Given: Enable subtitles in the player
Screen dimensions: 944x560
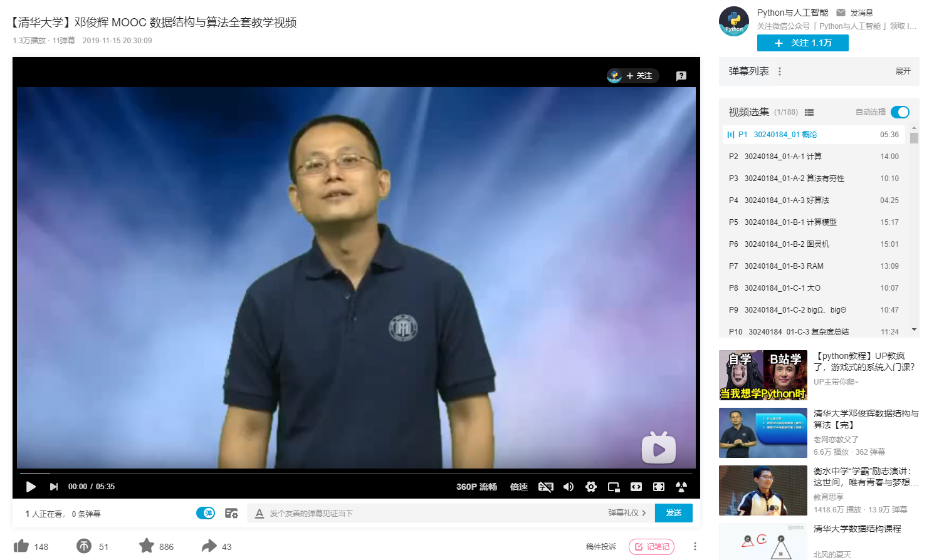Looking at the screenshot, I should pyautogui.click(x=545, y=487).
